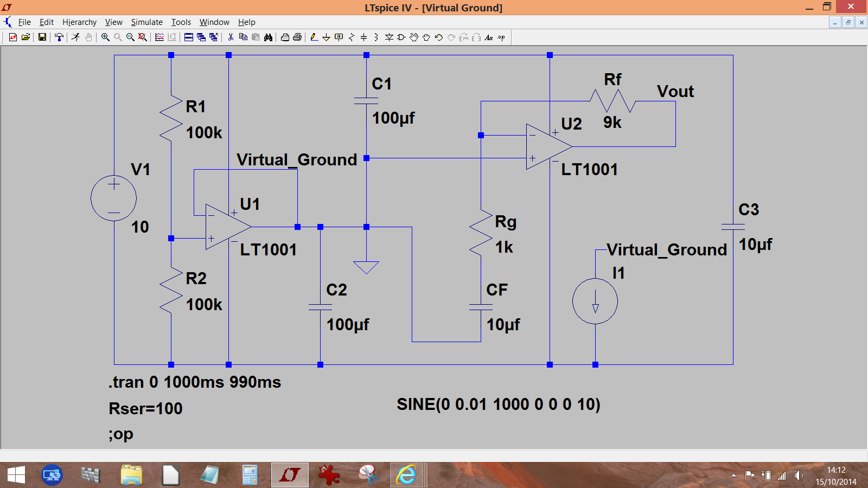Place a net label
868x488 pixels.
(x=339, y=37)
